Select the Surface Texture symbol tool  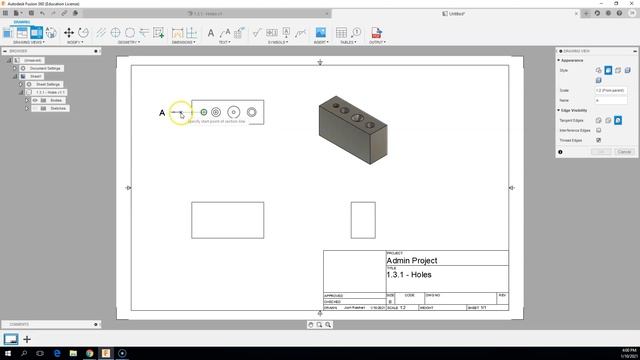point(257,33)
